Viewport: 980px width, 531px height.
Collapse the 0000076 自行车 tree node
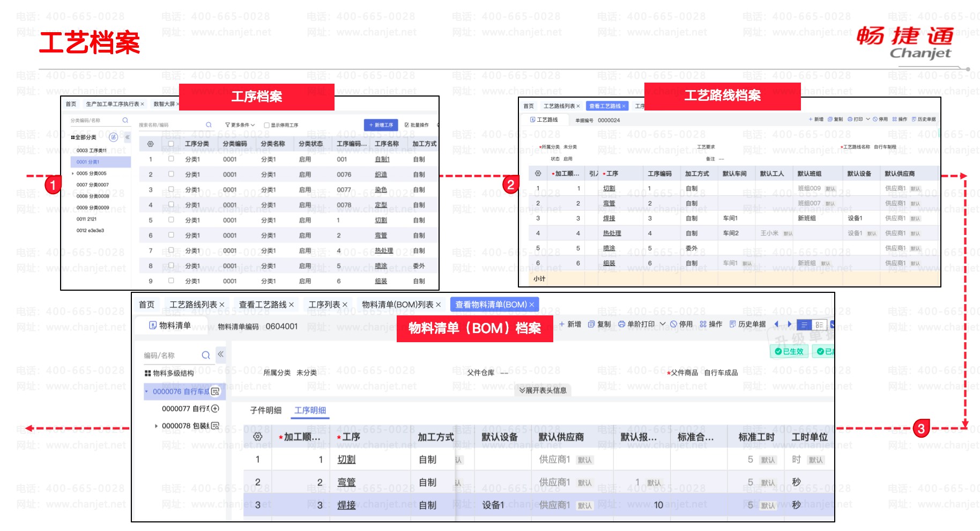146,392
